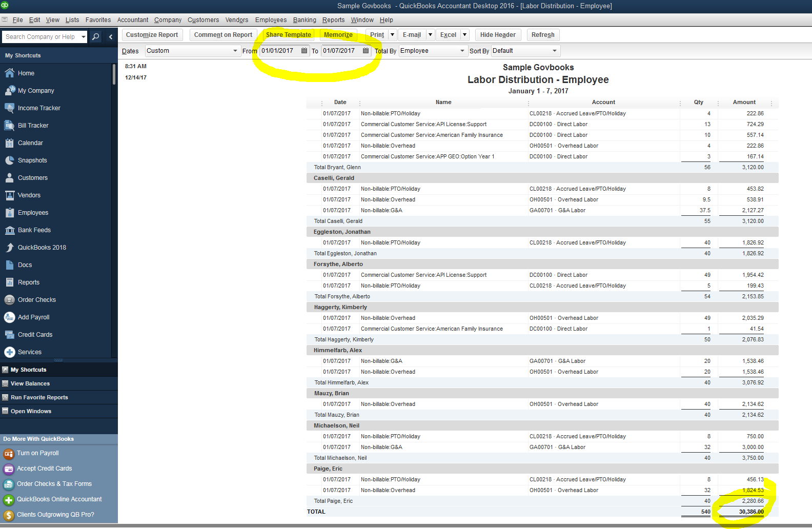Viewport: 812px width, 529px height.
Task: Open the Reports menu
Action: [333, 20]
